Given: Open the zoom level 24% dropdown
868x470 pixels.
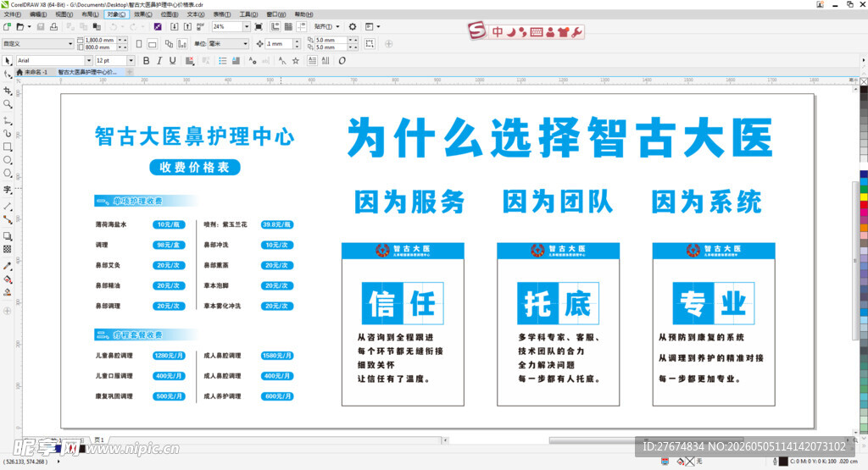Looking at the screenshot, I should point(247,26).
